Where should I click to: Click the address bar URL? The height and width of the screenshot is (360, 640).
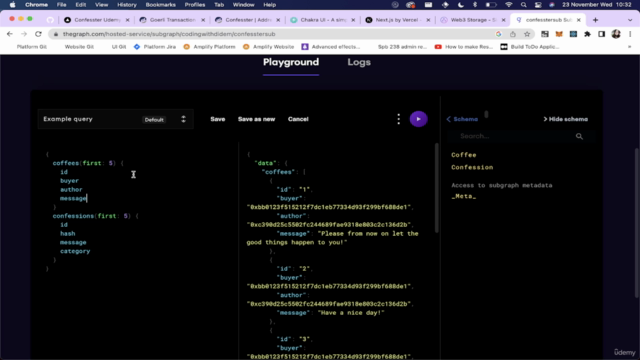pos(169,34)
